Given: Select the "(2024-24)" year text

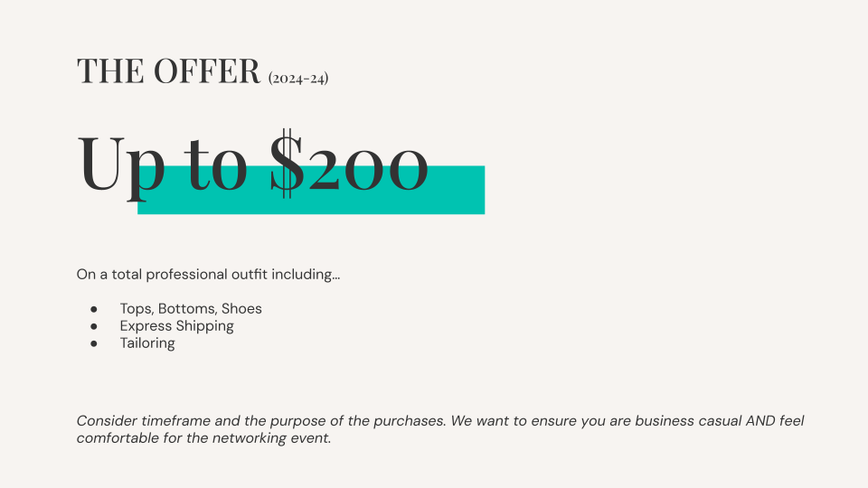Looking at the screenshot, I should pos(298,78).
